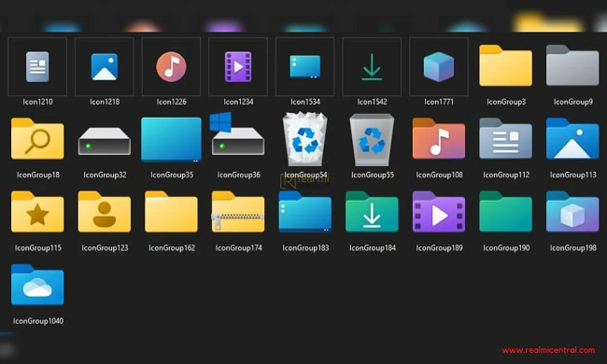
Task: Choose the IconGroup35 teal desktop icon
Action: click(171, 140)
